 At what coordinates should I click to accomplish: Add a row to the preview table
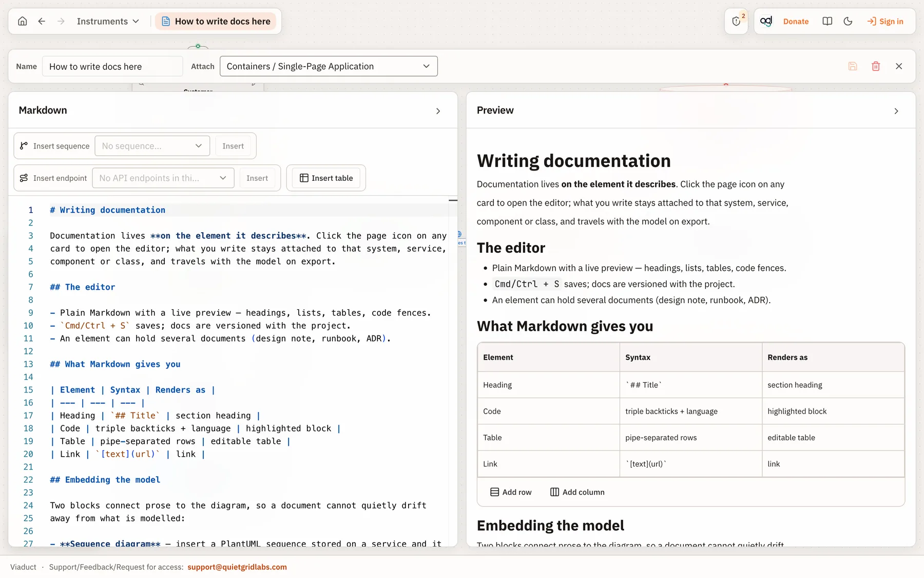[x=511, y=492]
